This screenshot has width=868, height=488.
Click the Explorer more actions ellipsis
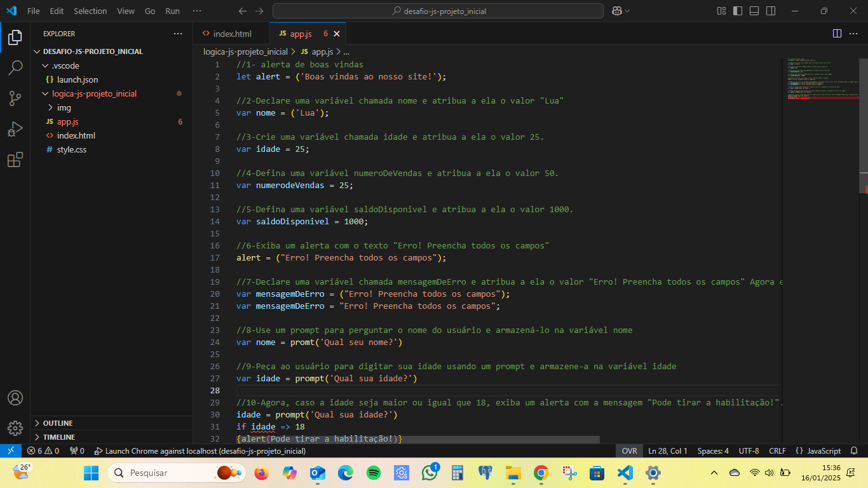[178, 34]
